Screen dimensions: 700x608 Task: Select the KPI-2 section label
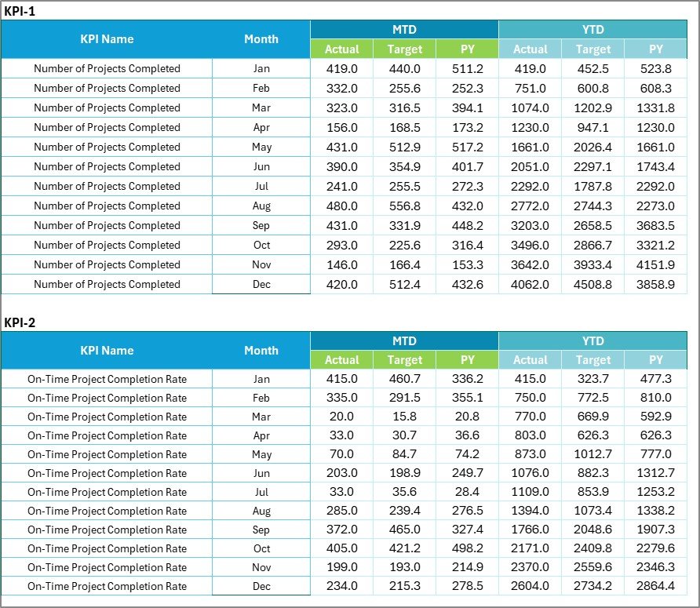19,322
